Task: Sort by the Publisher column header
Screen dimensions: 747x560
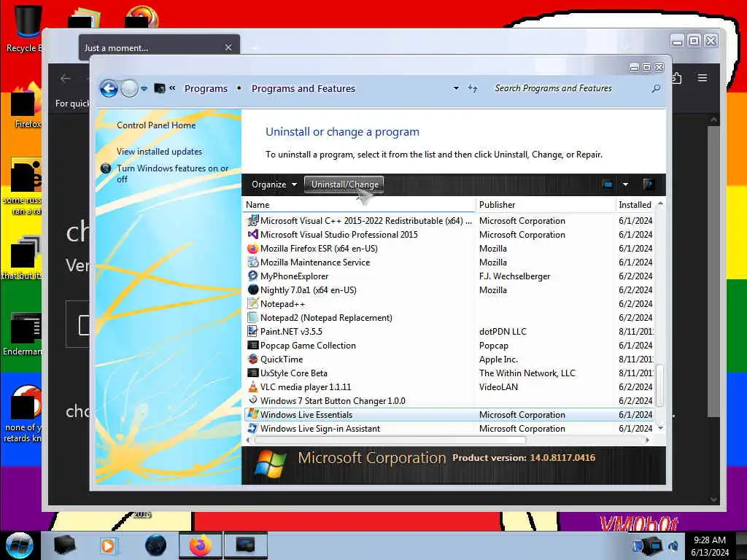Action: (x=546, y=205)
